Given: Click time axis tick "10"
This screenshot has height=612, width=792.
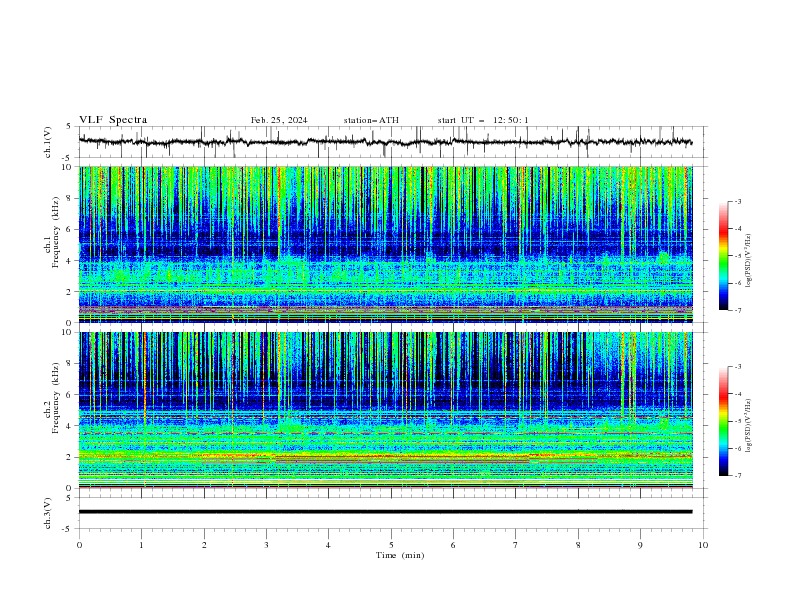Looking at the screenshot, I should 703,545.
